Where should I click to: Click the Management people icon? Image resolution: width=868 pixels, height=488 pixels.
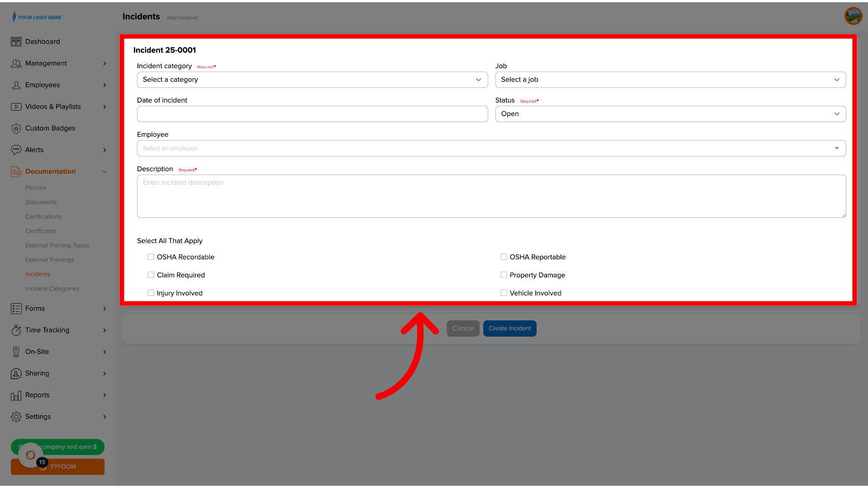coord(16,63)
